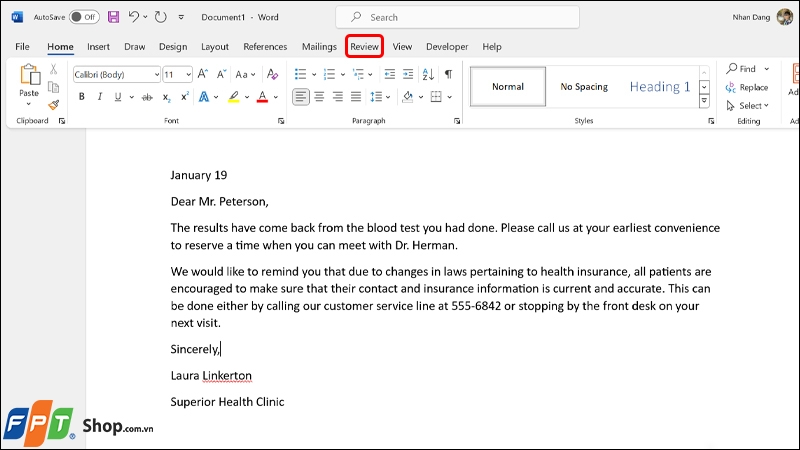The width and height of the screenshot is (800, 450).
Task: Insert bulleted list
Action: 301,74
